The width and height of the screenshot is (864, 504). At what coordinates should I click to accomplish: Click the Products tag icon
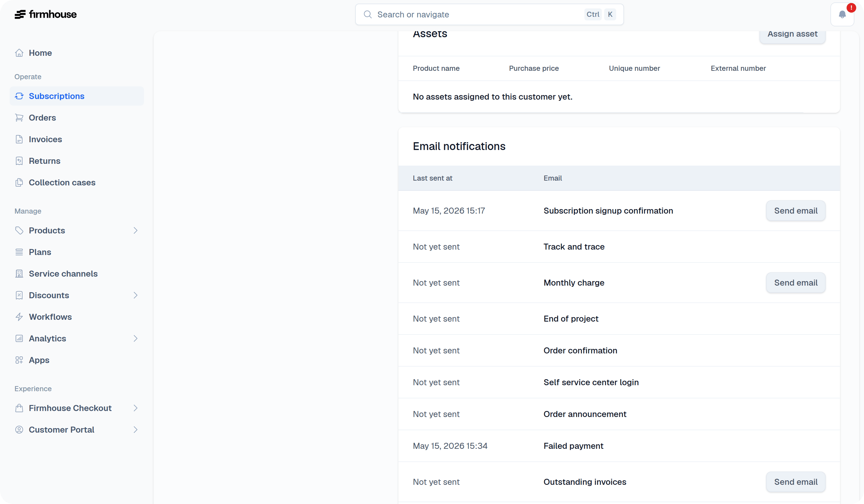[x=19, y=230]
